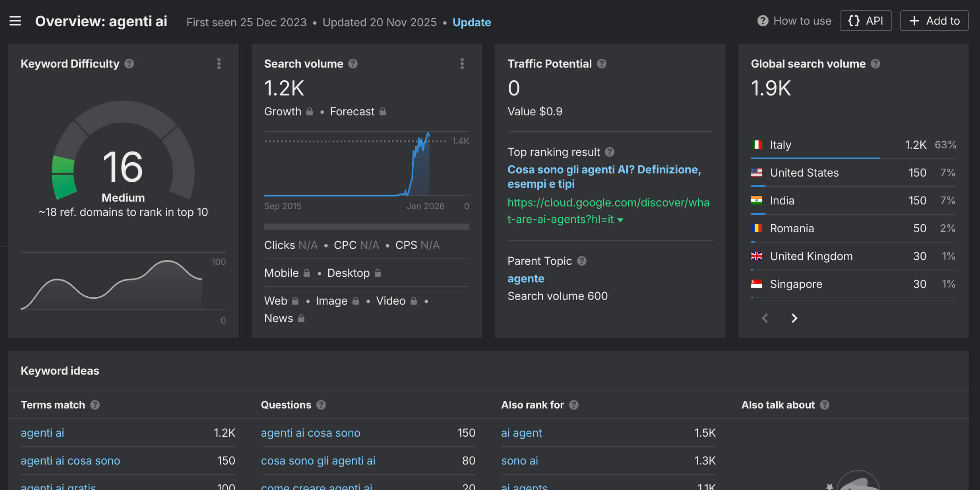Click the Terms match help icon

[x=95, y=405]
